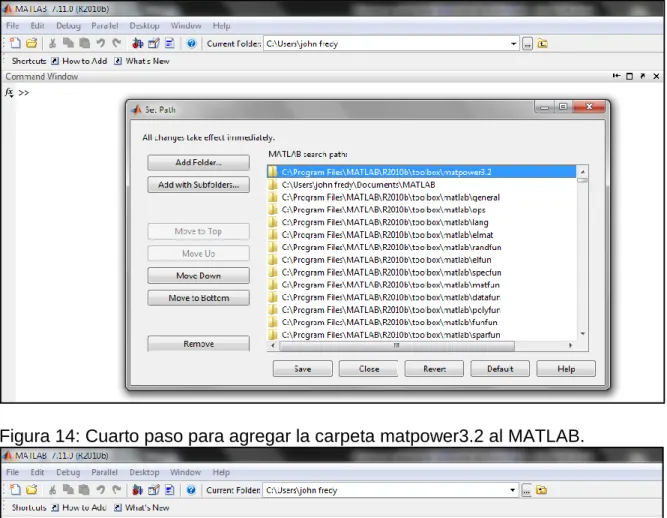Open Simulink icon in upper MATLAB toolbar
The image size is (667, 518).
[137, 43]
